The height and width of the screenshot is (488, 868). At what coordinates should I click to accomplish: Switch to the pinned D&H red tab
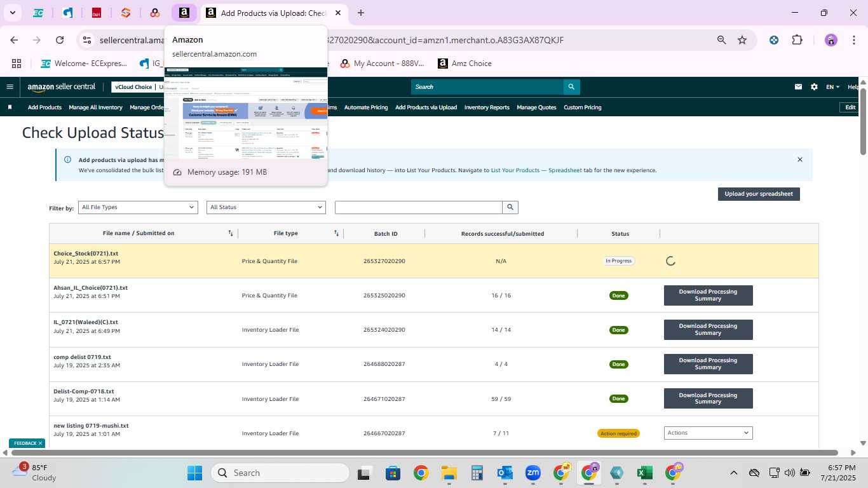[97, 13]
